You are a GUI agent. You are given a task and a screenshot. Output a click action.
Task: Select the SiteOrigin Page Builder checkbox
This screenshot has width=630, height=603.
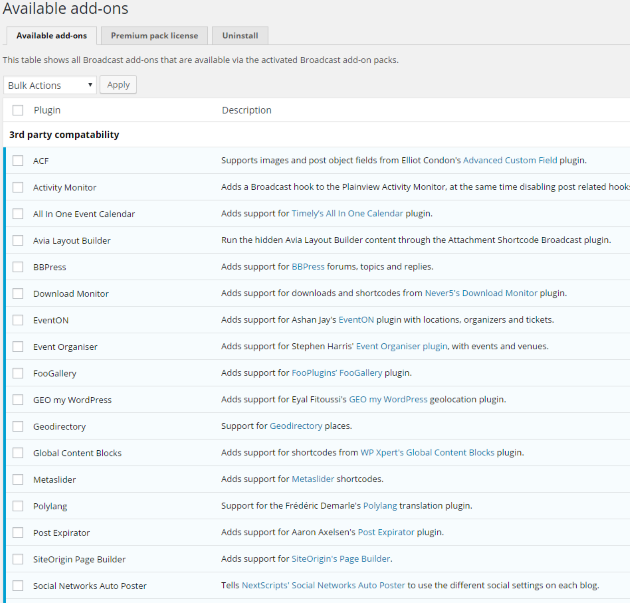[x=18, y=559]
